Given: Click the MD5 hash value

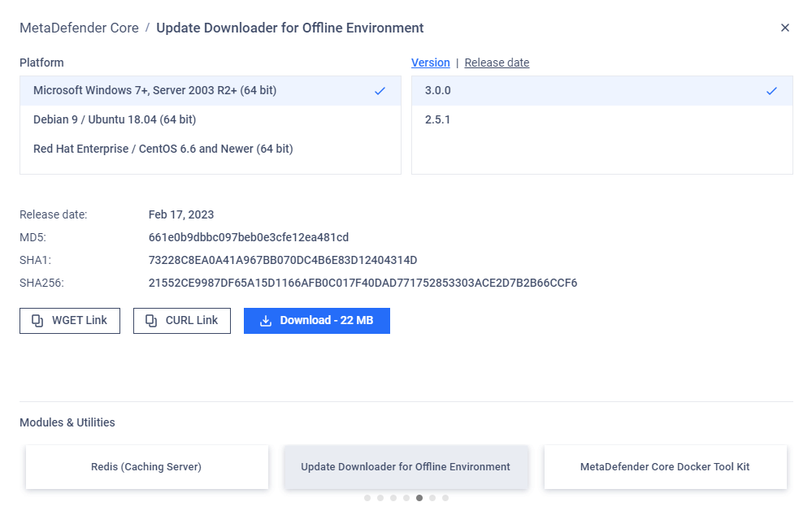Looking at the screenshot, I should [249, 237].
